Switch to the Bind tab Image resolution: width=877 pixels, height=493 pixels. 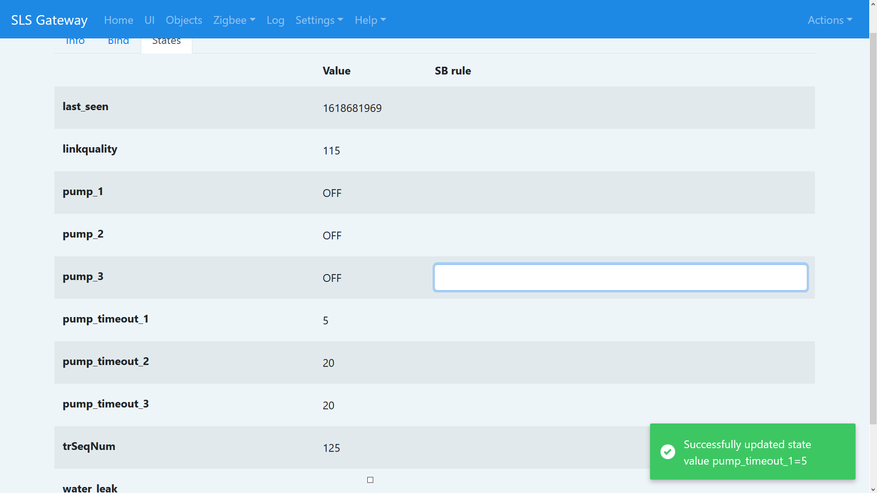(x=118, y=42)
